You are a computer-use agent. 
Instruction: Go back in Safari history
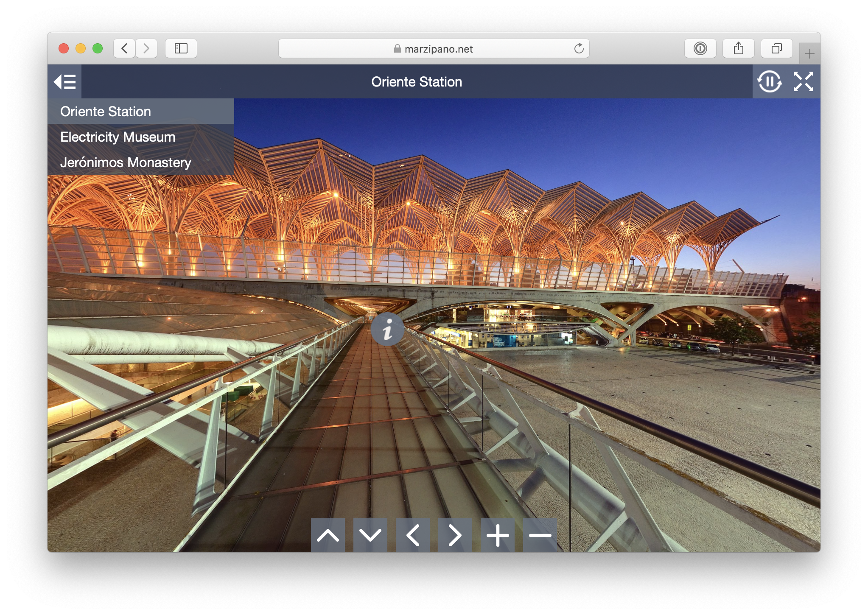pyautogui.click(x=124, y=48)
